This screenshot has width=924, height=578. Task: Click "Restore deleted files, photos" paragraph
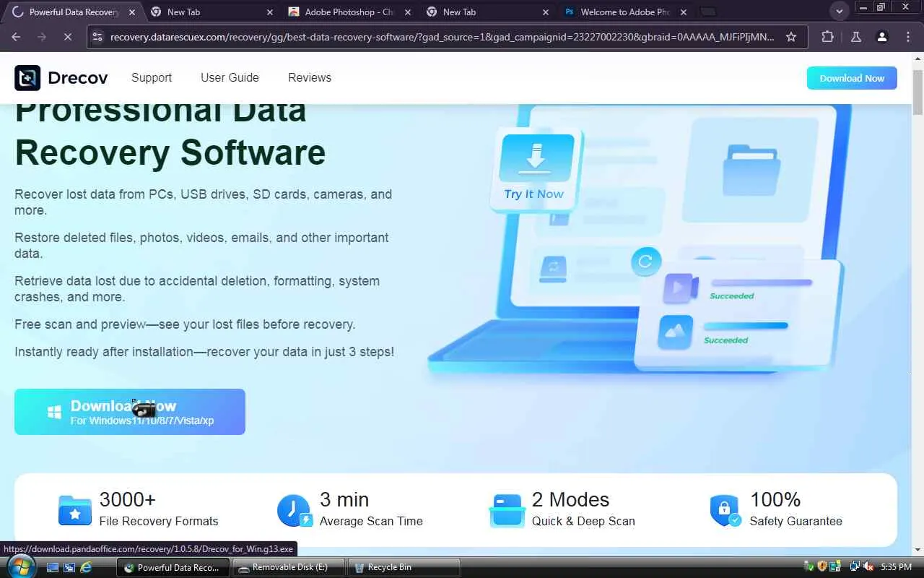click(x=201, y=246)
